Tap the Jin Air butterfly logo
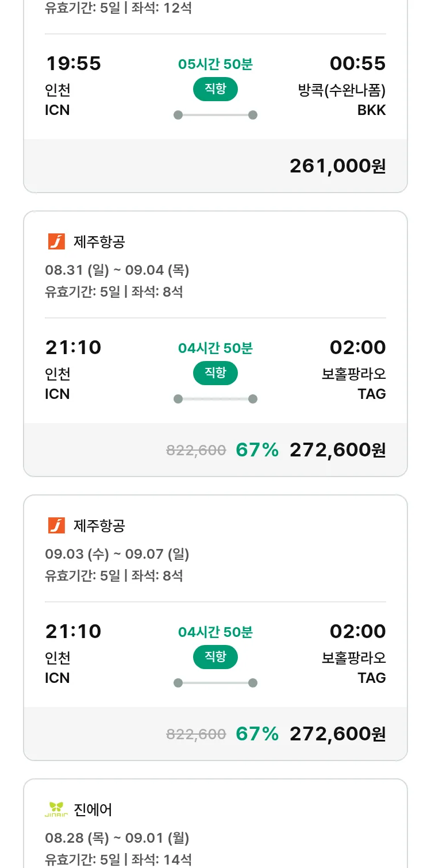The height and width of the screenshot is (868, 431). (x=56, y=809)
